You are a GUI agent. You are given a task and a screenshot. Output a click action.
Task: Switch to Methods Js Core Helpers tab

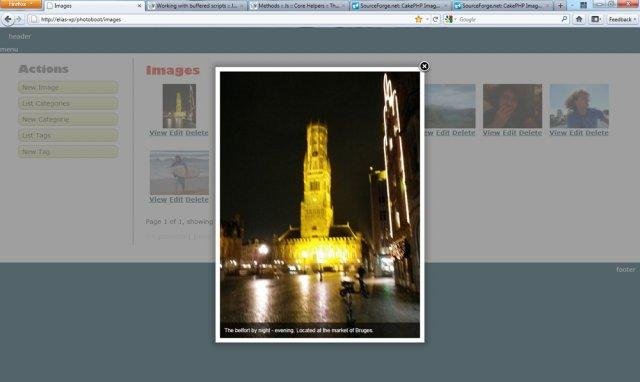click(x=298, y=6)
